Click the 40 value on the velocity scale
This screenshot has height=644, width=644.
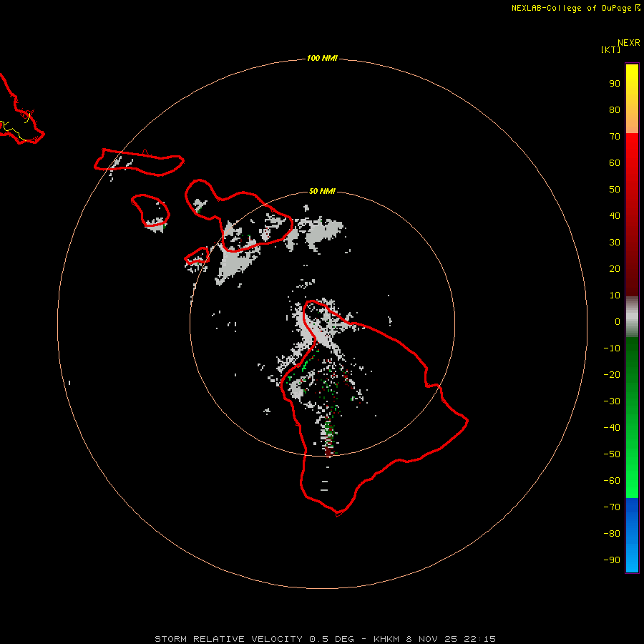(x=615, y=216)
